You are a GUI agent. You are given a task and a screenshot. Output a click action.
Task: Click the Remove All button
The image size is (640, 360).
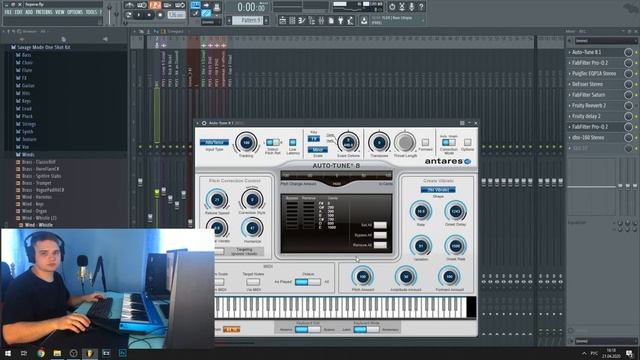(380, 245)
